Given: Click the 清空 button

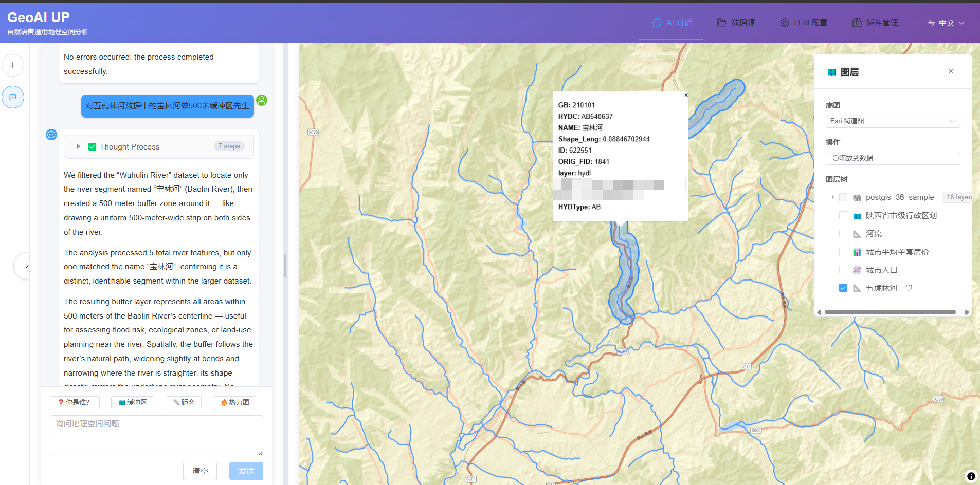Looking at the screenshot, I should tap(200, 471).
